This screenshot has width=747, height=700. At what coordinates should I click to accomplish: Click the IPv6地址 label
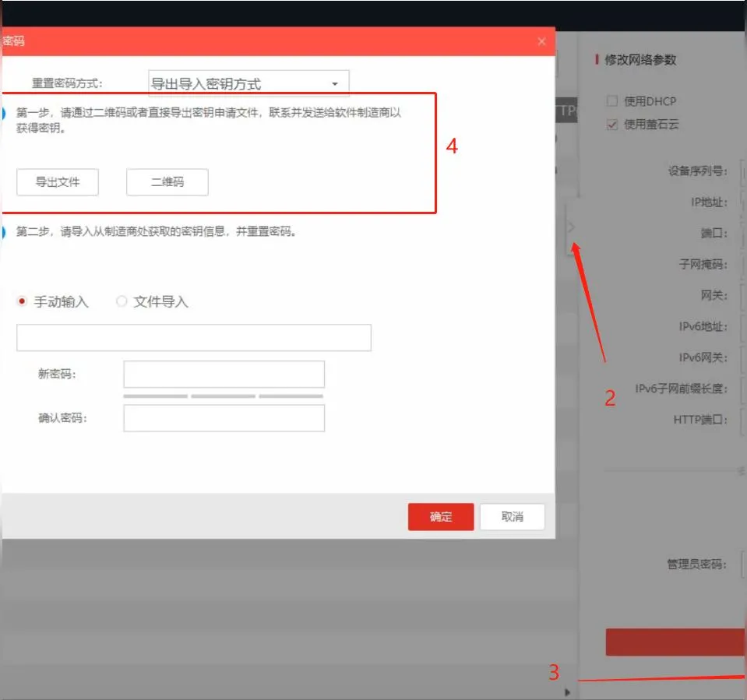(x=703, y=327)
